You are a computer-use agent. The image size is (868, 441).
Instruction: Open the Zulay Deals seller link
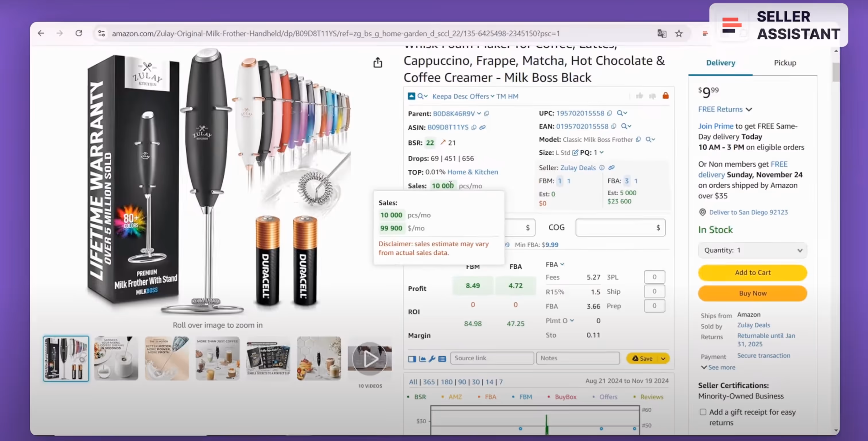click(x=578, y=168)
